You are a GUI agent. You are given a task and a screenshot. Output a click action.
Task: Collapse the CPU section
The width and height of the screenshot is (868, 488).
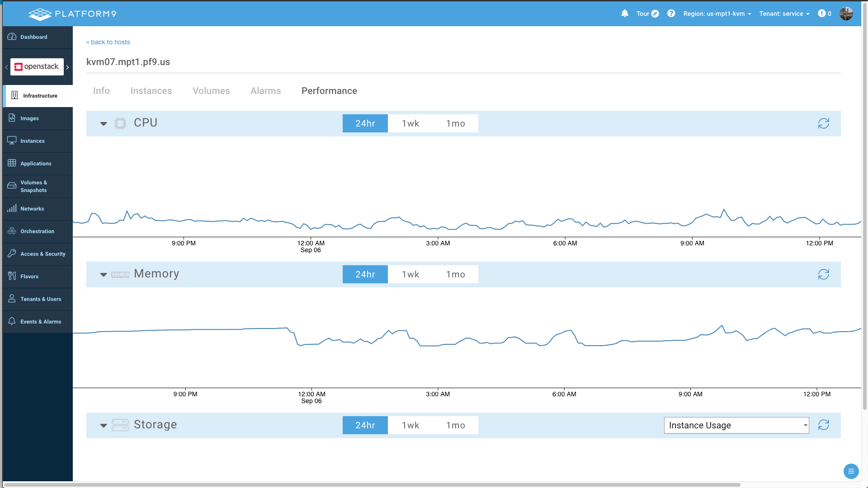coord(104,123)
